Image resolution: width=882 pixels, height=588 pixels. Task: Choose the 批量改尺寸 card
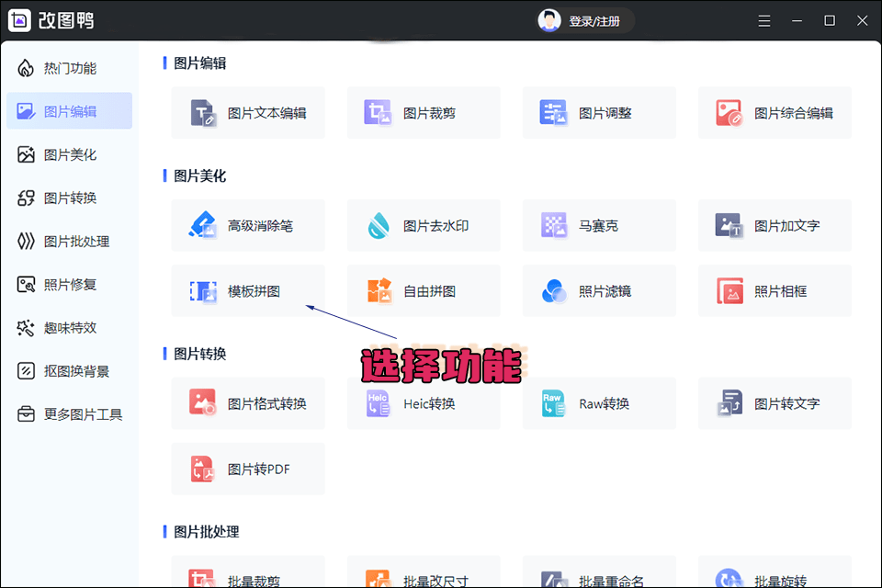click(x=424, y=571)
